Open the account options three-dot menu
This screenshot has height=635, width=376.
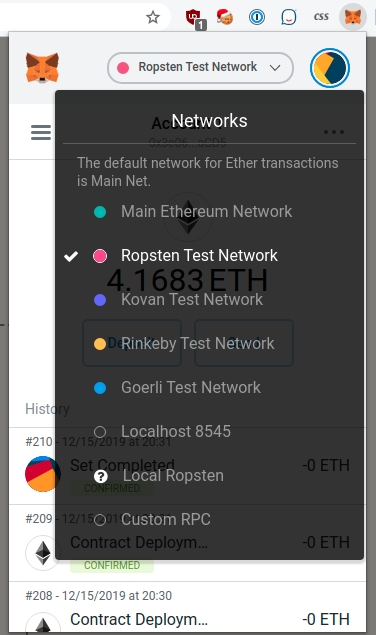(334, 132)
